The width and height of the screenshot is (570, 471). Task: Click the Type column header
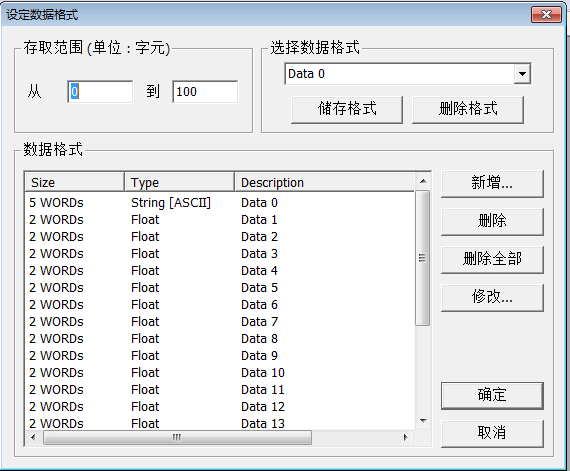pos(180,182)
